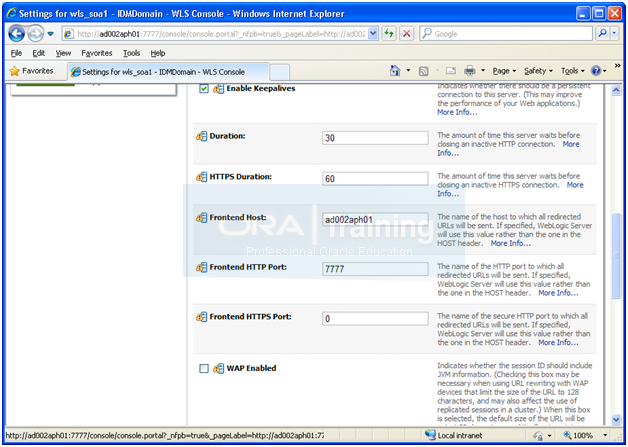628x447 pixels.
Task: Click the Local intranet zone icon
Action: pyautogui.click(x=430, y=435)
